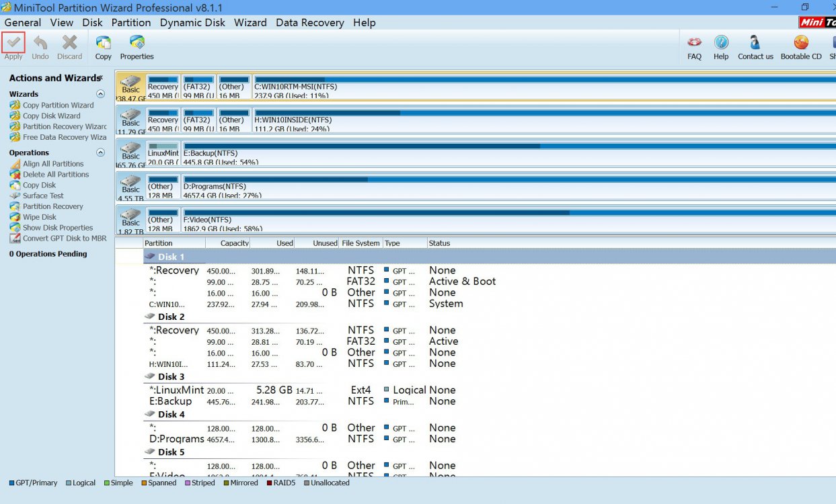Select D:Programs partition bar in disk map
This screenshot has height=504, width=836.
pyautogui.click(x=509, y=187)
